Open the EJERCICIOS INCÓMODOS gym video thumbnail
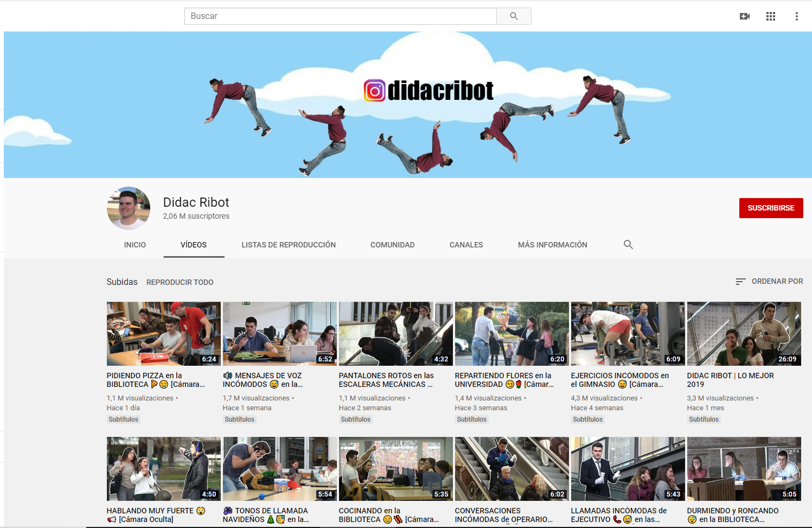812x528 pixels. click(x=628, y=334)
